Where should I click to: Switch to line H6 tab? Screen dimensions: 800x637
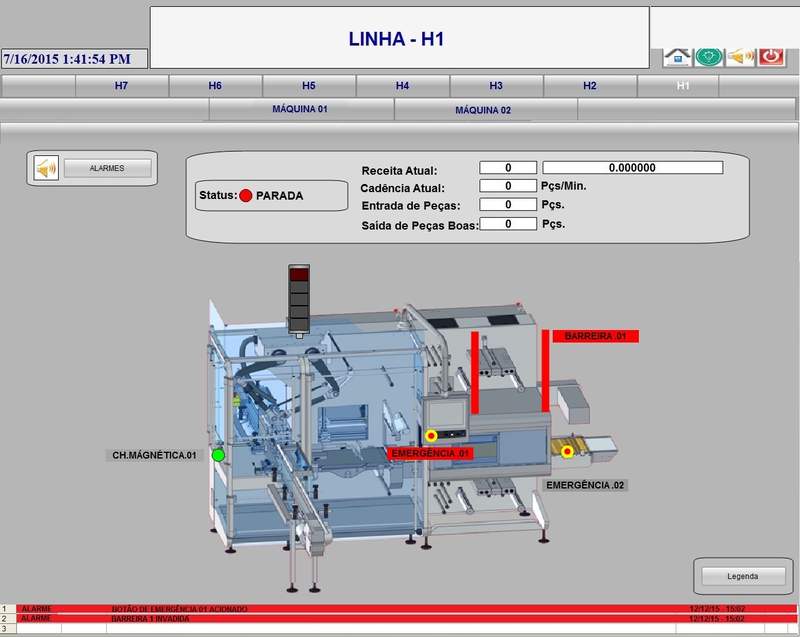[x=215, y=86]
